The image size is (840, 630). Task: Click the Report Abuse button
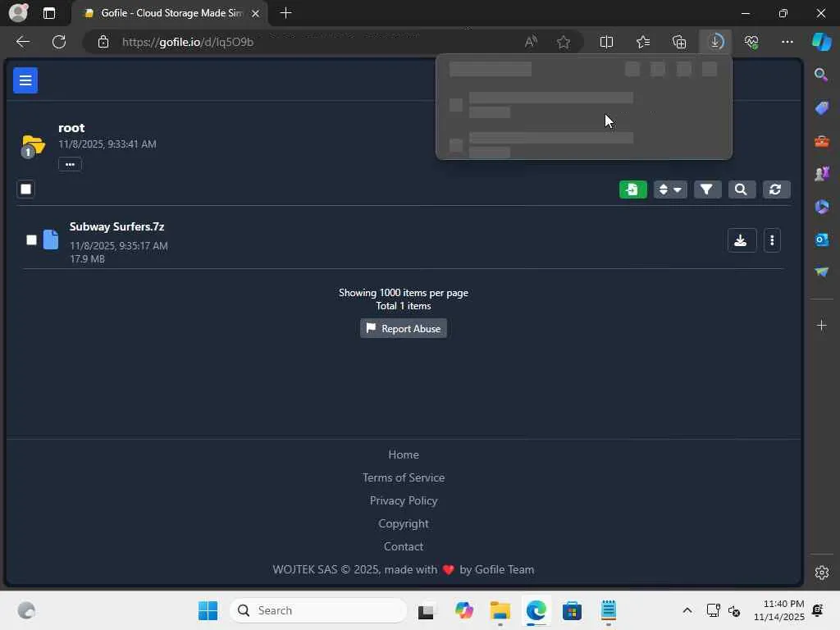[404, 328]
